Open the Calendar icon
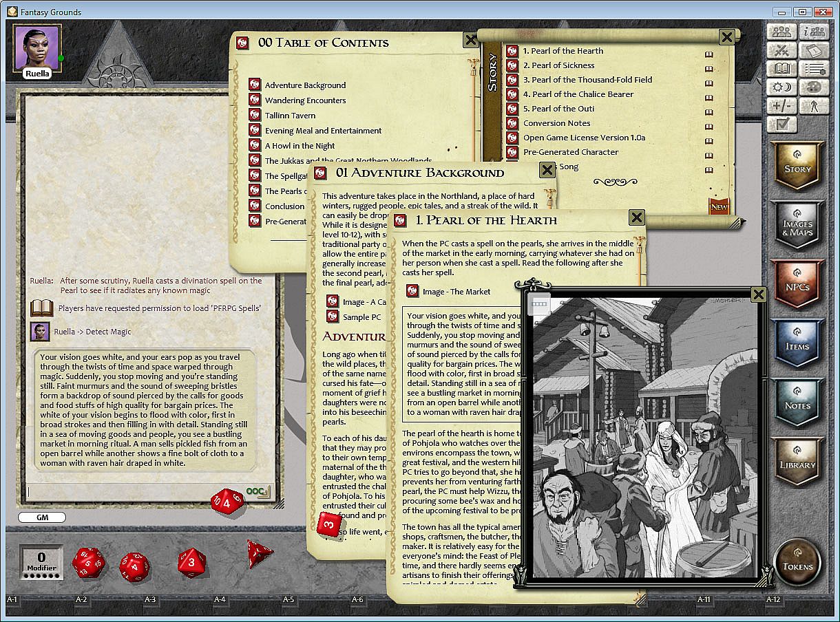Screen dimensions: 840x622 click(815, 50)
